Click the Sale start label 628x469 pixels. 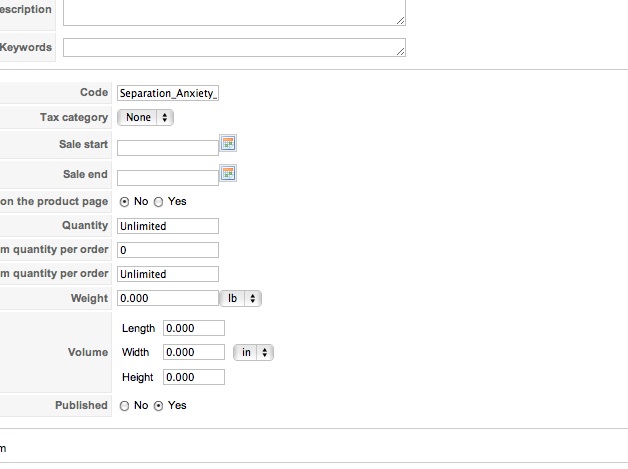click(x=83, y=144)
